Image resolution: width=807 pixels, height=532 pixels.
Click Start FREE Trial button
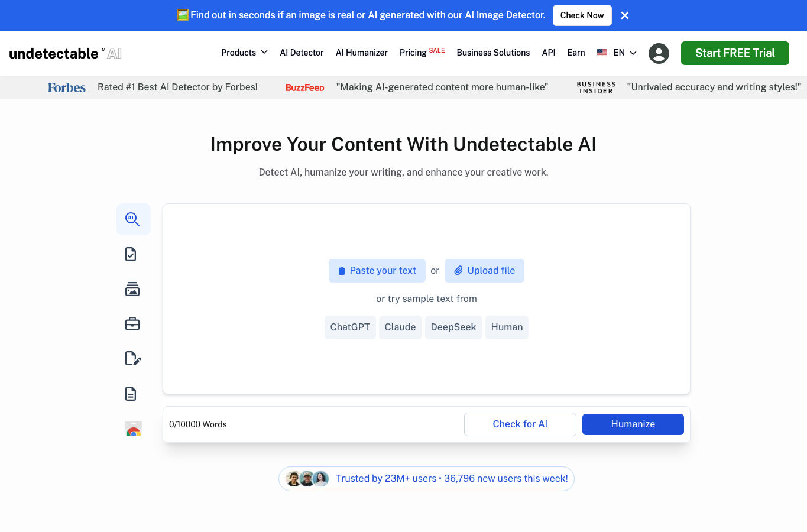(735, 53)
